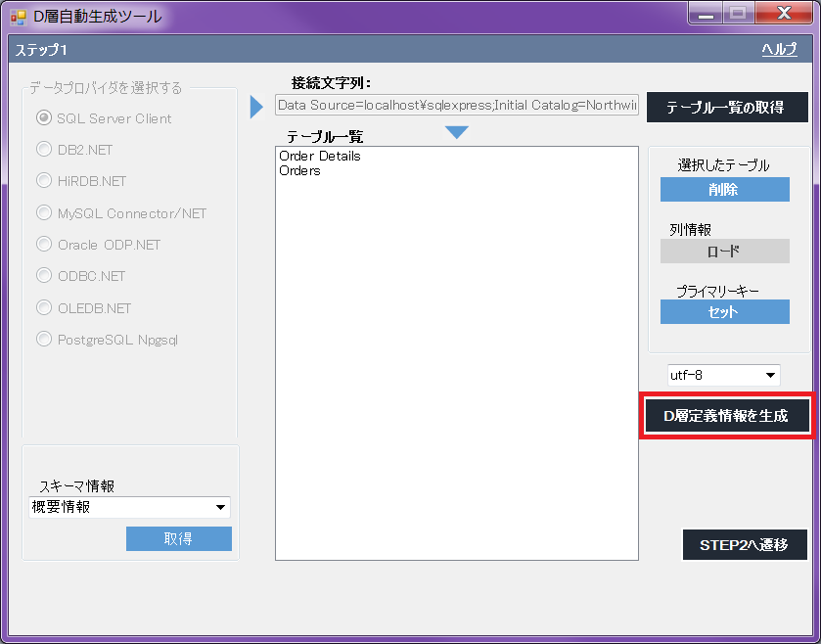Image resolution: width=821 pixels, height=644 pixels.
Task: Open the ヘルプ link
Action: pos(779,50)
